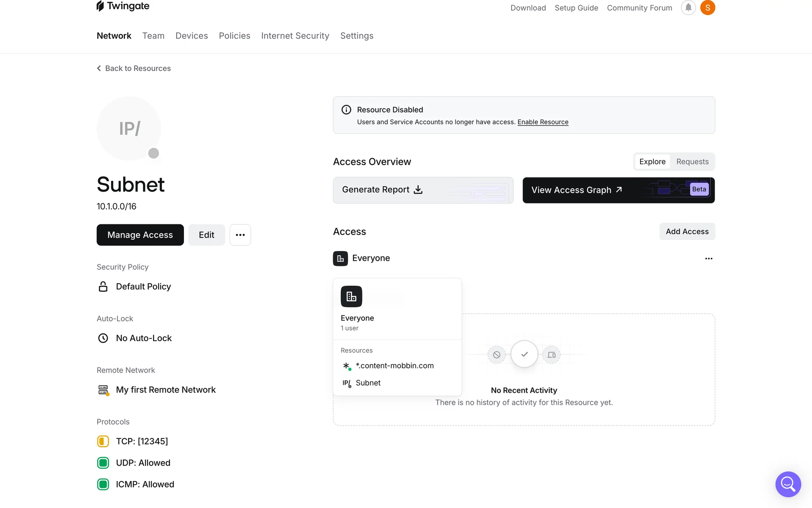Switch to the Requests toggle
The image size is (812, 508).
pos(692,162)
